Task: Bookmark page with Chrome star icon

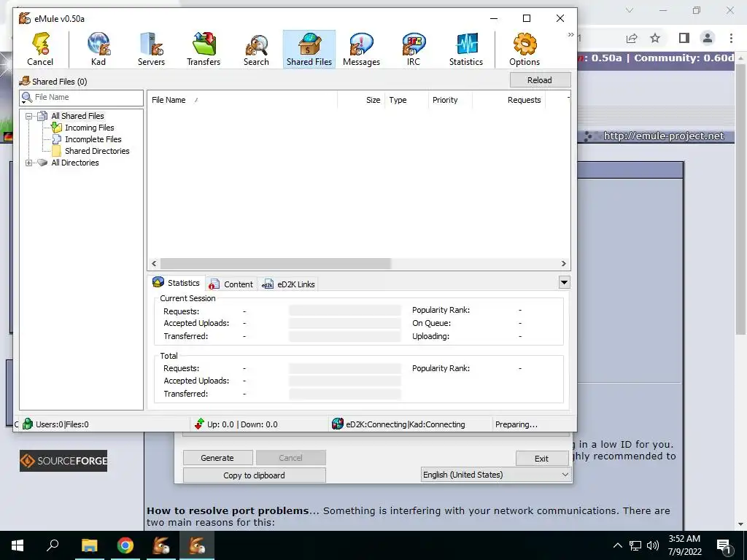Action: (x=656, y=38)
